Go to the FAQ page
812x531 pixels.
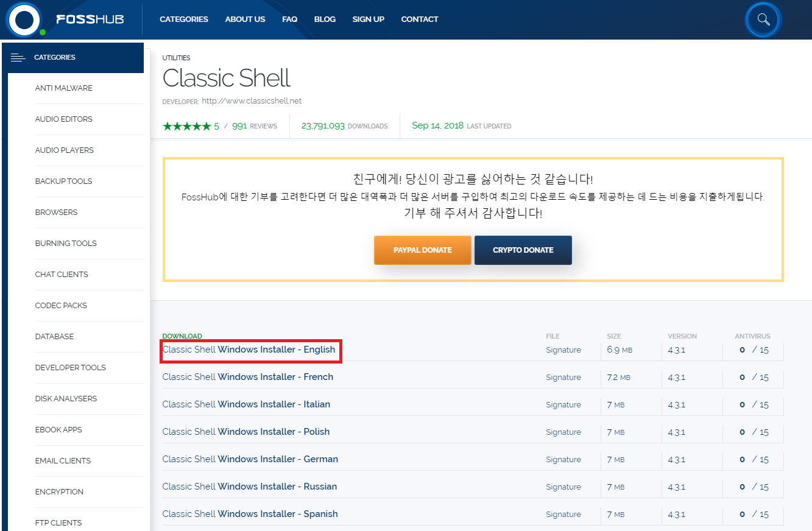coord(289,19)
